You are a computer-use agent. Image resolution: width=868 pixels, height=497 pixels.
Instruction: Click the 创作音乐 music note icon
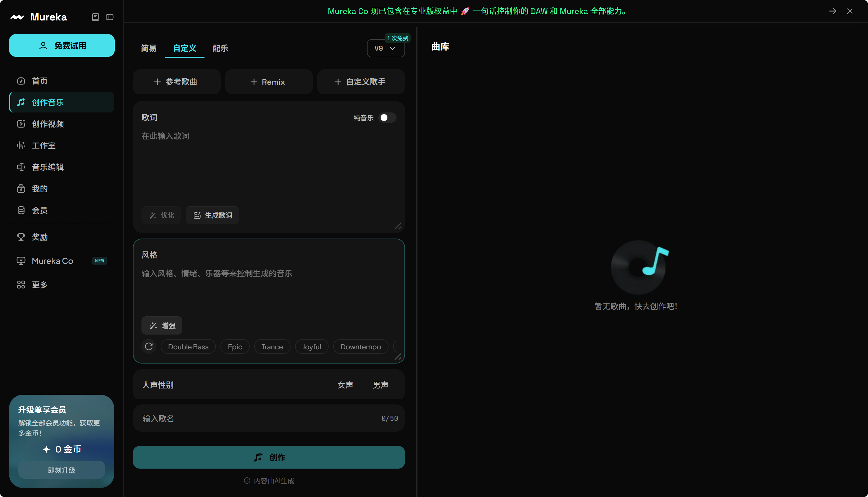pos(21,103)
